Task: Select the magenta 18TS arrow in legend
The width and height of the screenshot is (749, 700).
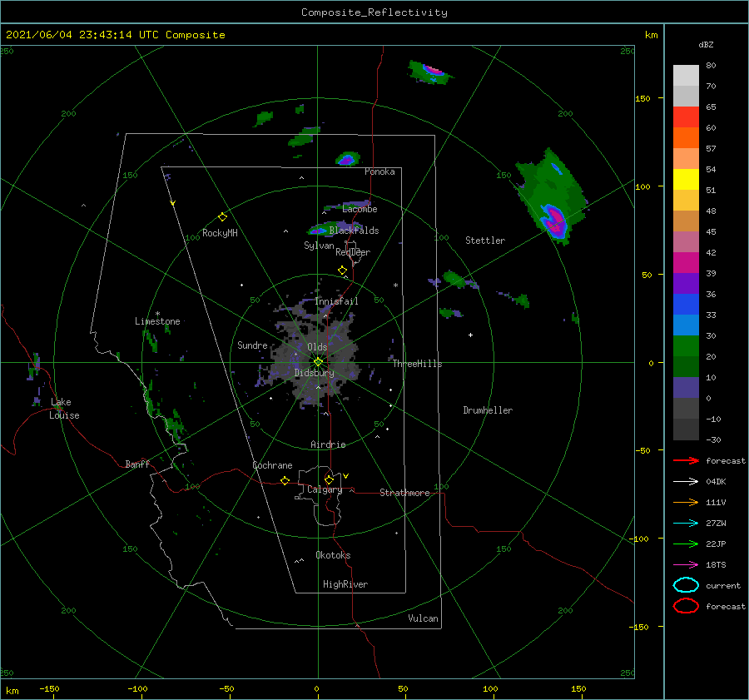Action: point(686,565)
